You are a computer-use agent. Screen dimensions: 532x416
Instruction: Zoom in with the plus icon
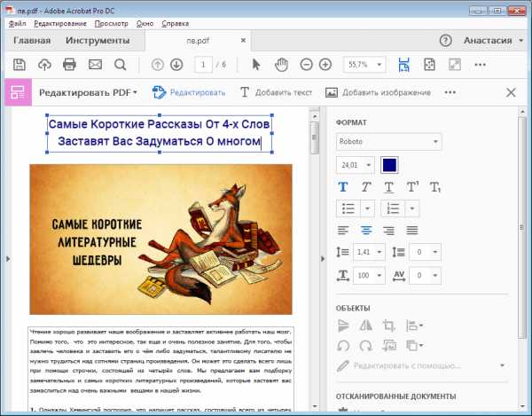(325, 65)
